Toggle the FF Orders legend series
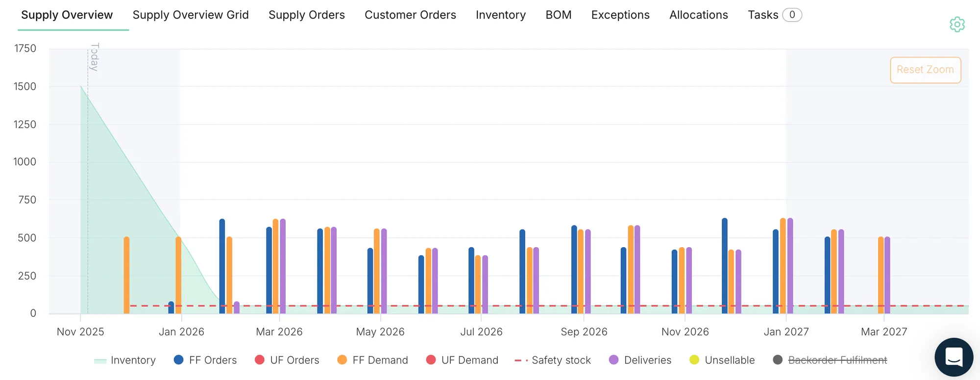The height and width of the screenshot is (380, 980). click(205, 360)
